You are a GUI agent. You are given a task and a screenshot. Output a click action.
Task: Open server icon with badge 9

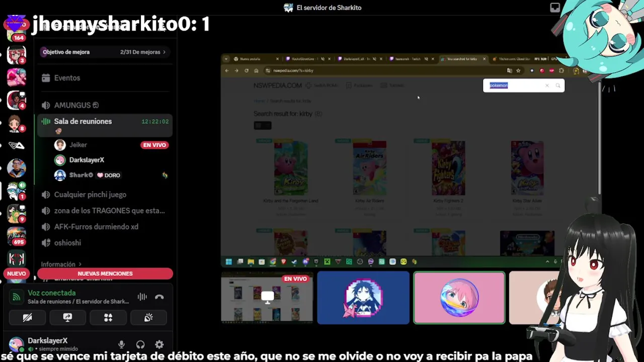pyautogui.click(x=16, y=214)
